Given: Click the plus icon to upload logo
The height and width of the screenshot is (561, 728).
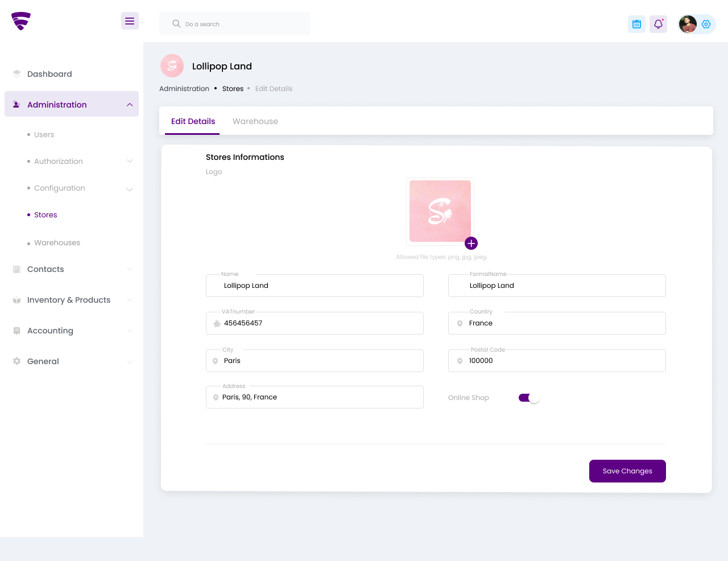Looking at the screenshot, I should tap(471, 244).
